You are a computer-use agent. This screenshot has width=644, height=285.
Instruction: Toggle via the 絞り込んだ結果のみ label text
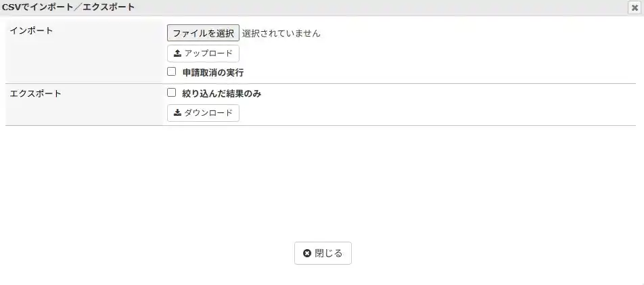pos(221,94)
